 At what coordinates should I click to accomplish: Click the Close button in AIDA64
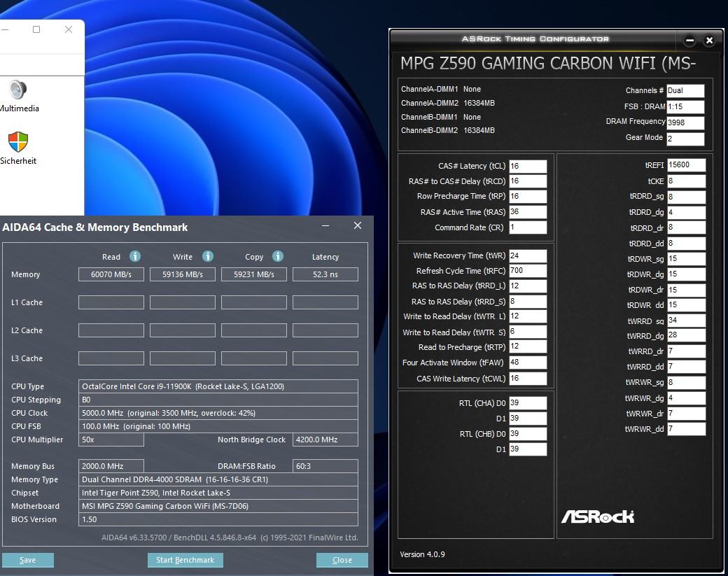342,560
